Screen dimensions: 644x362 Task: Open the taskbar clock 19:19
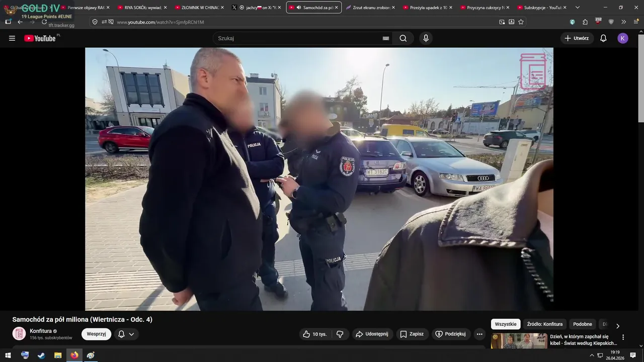tap(615, 355)
